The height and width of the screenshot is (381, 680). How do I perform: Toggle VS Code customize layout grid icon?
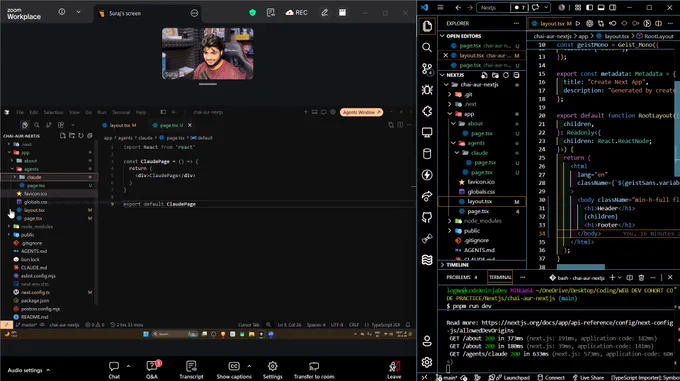(x=578, y=7)
